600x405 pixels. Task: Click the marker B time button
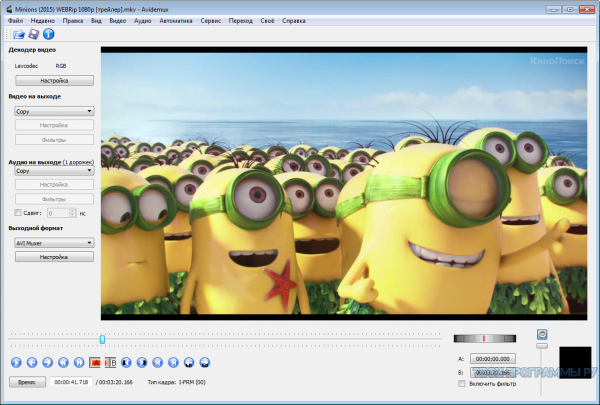(x=492, y=372)
